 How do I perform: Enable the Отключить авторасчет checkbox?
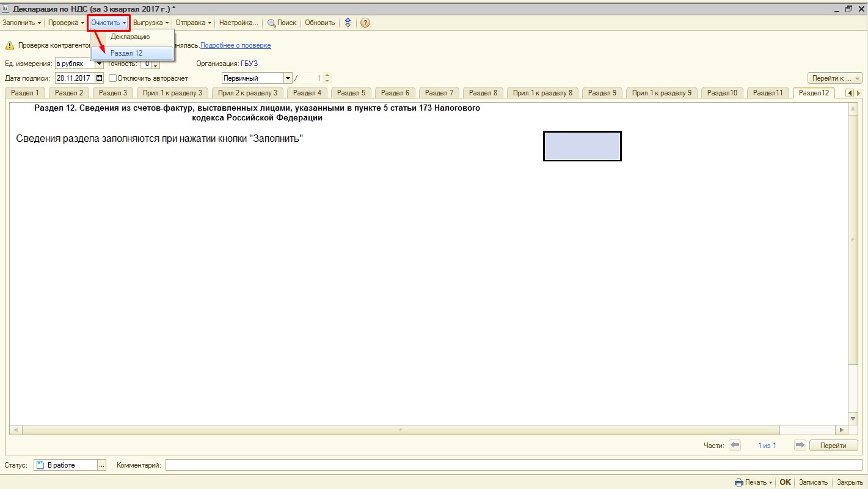click(112, 78)
